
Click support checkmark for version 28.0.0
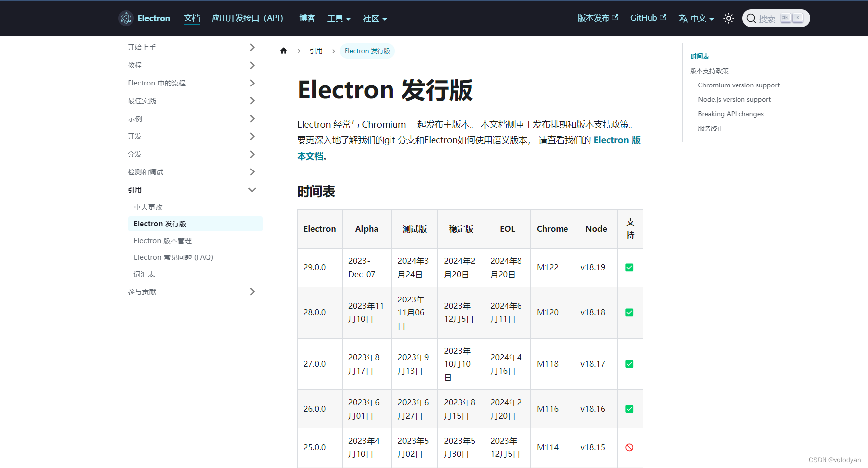click(629, 312)
